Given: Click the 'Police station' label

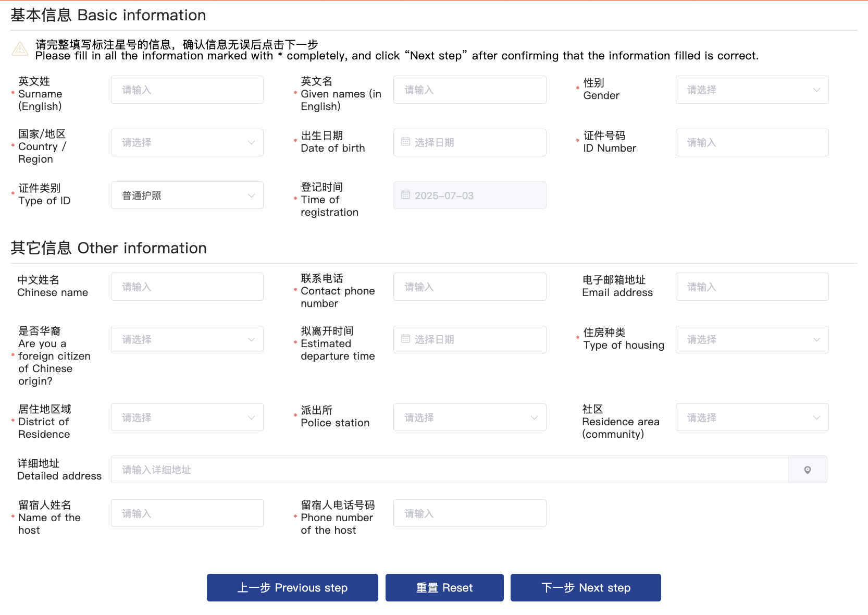Looking at the screenshot, I should click(x=335, y=416).
